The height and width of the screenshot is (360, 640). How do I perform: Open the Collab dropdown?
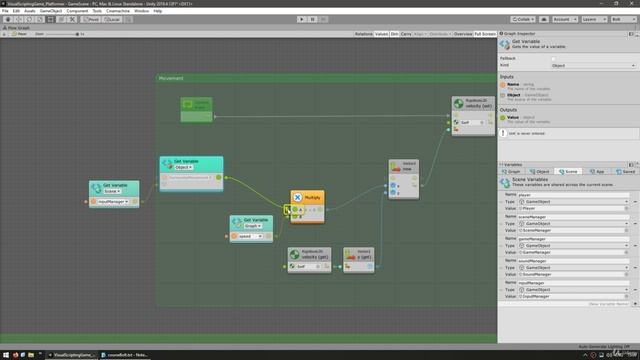523,19
